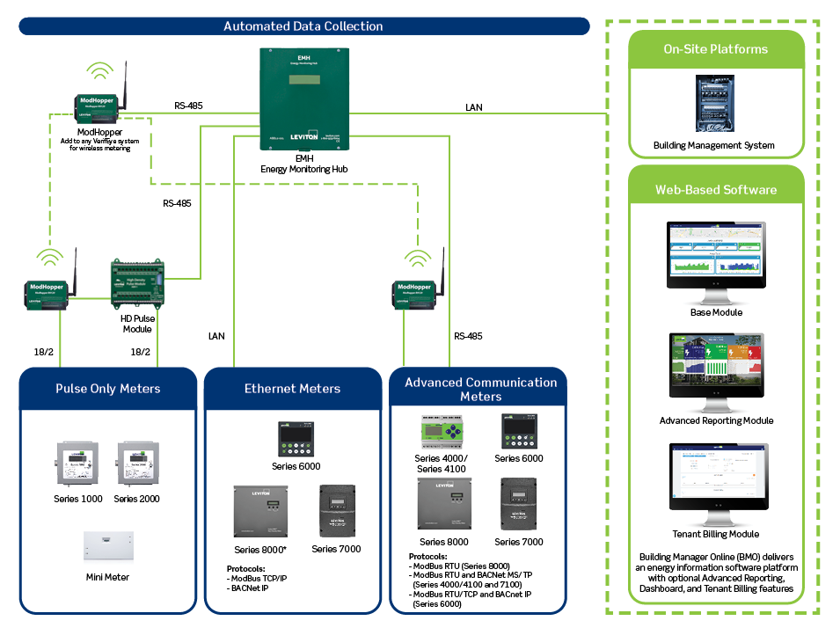Screen dimensions: 840x628
Task: Open the middle colorful dashboard monitor
Action: click(x=715, y=367)
